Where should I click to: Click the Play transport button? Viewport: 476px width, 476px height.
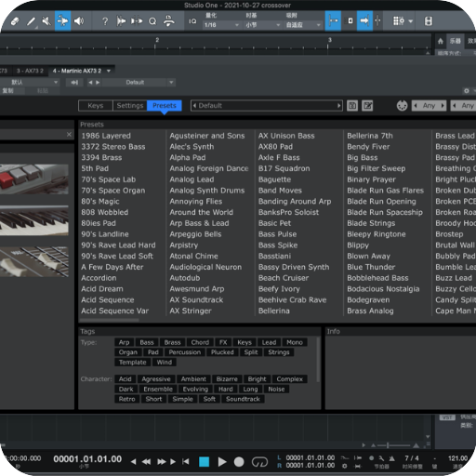(x=222, y=462)
